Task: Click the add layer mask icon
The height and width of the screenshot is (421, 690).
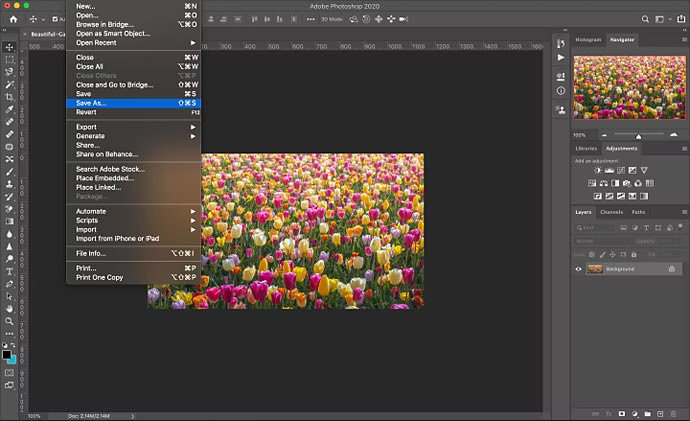Action: coord(620,414)
